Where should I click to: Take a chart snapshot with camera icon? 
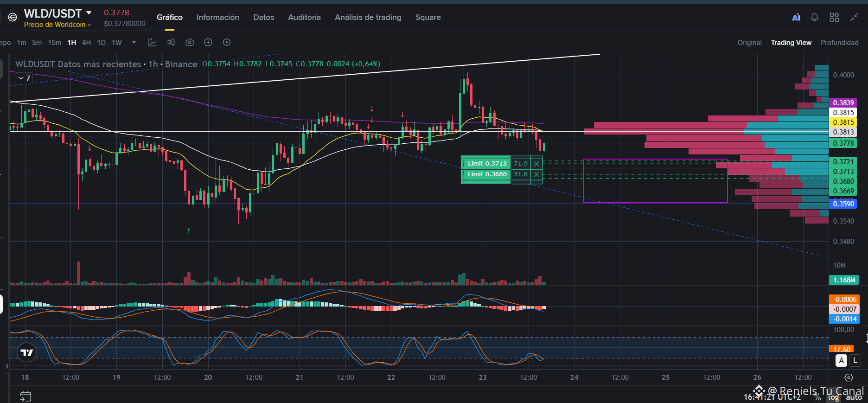[190, 42]
